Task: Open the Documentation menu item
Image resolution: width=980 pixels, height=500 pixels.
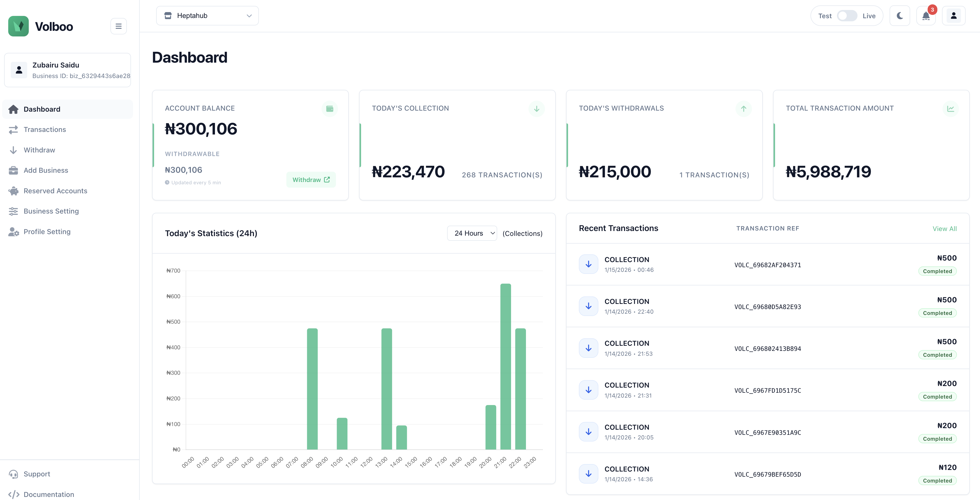Action: (x=49, y=494)
